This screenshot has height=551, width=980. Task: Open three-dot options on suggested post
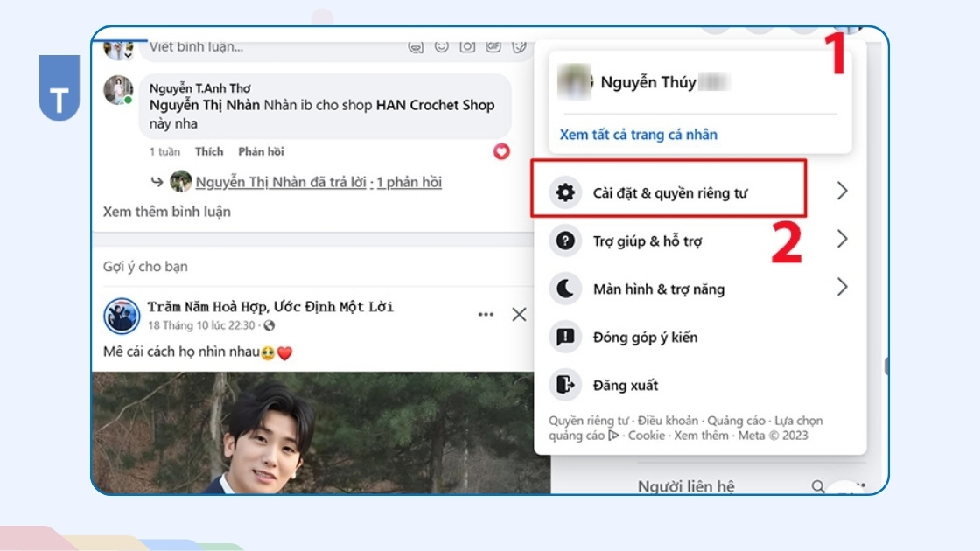[486, 315]
